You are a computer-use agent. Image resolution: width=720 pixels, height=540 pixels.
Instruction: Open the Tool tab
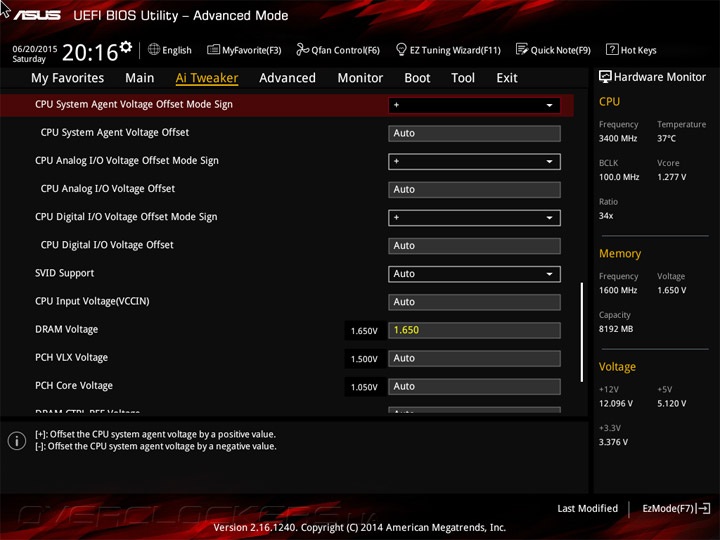[x=463, y=78]
